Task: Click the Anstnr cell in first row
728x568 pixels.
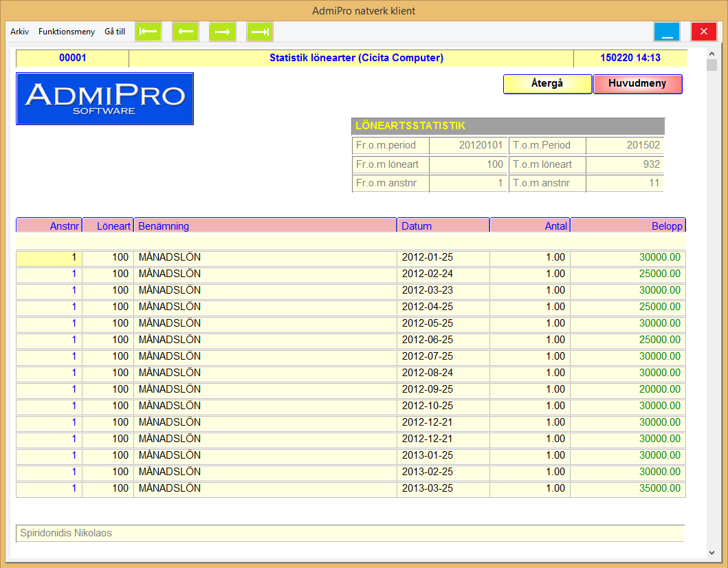Action: click(49, 258)
